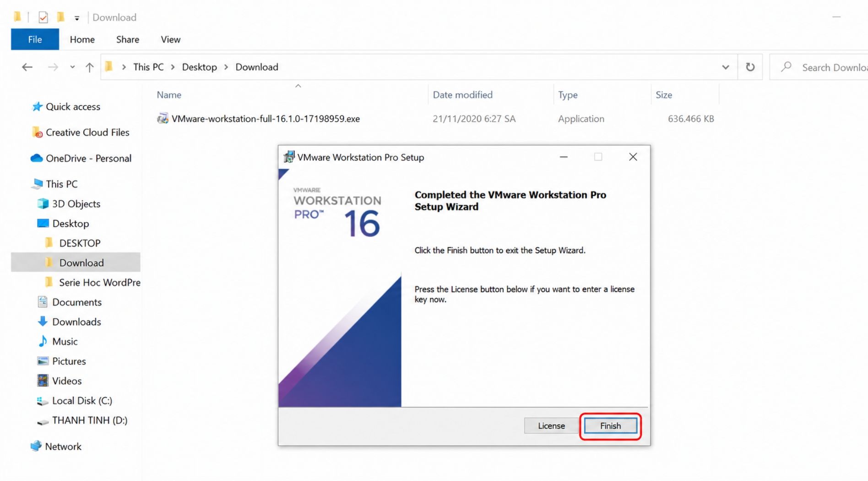Expand chevron after Desktop in breadcrumb
The width and height of the screenshot is (868, 481).
click(226, 67)
